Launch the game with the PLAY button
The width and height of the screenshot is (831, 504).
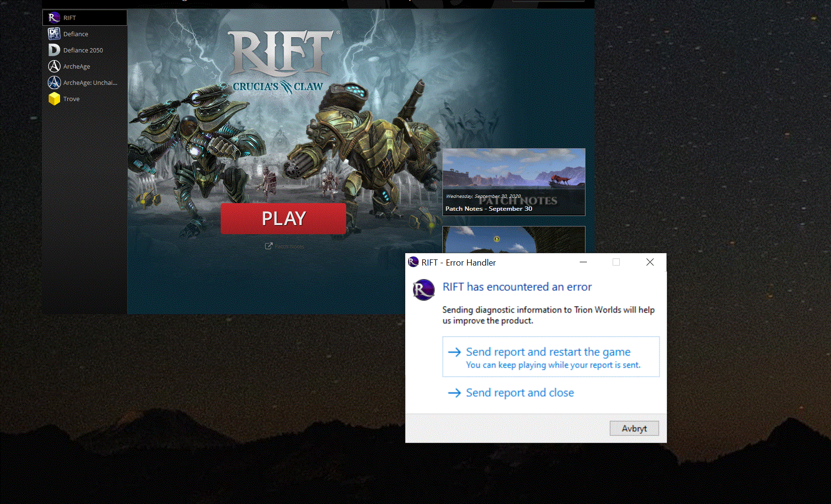coord(283,218)
